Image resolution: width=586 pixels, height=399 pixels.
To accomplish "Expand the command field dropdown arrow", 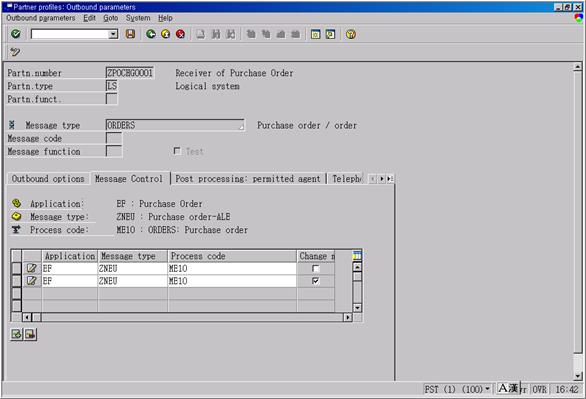I will pyautogui.click(x=113, y=34).
